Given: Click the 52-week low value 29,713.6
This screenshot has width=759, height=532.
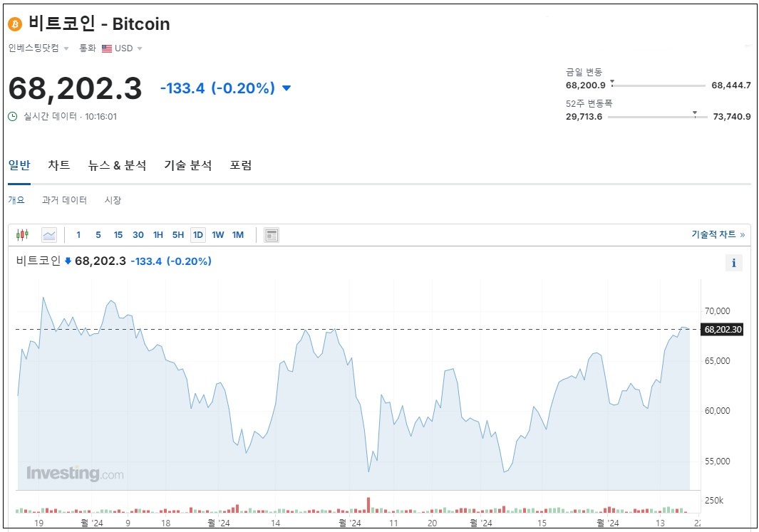Looking at the screenshot, I should 584,117.
